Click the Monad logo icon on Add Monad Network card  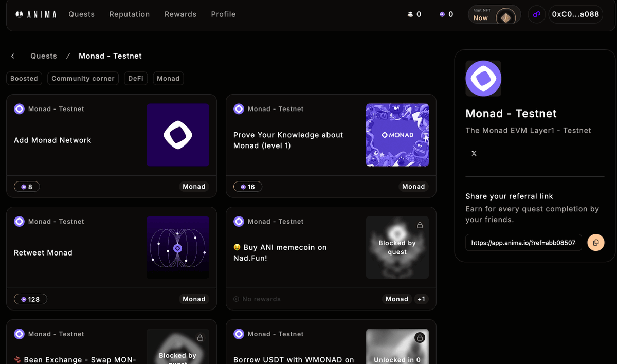click(x=19, y=109)
